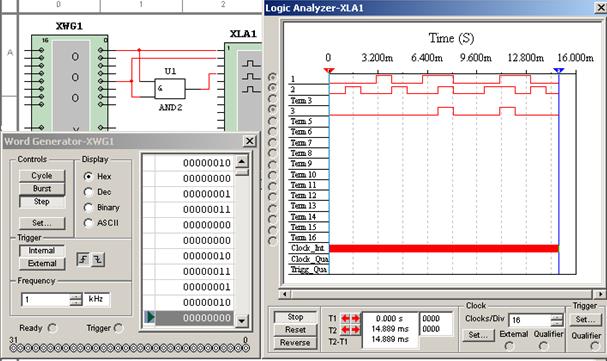Click the Clocks/Div value field showing 16
Viewport: 607px width, 361px height.
pyautogui.click(x=530, y=320)
